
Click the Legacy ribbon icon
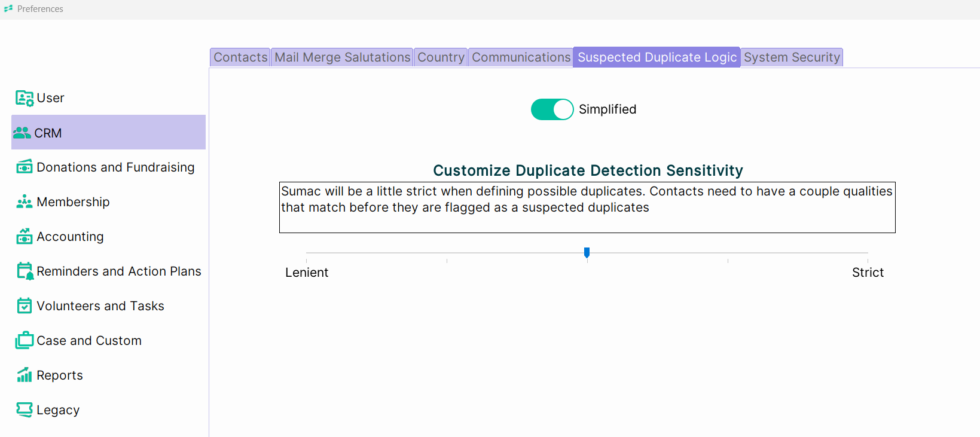(x=25, y=410)
